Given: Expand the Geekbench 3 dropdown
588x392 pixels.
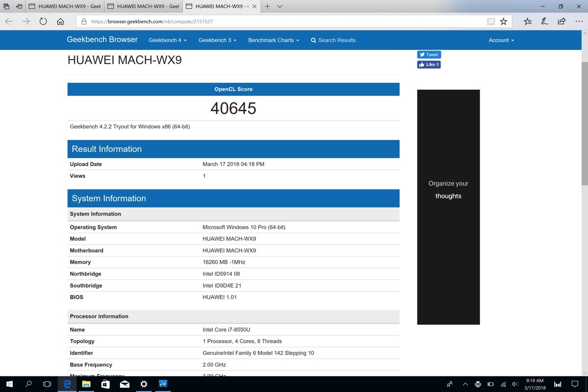Looking at the screenshot, I should [218, 40].
